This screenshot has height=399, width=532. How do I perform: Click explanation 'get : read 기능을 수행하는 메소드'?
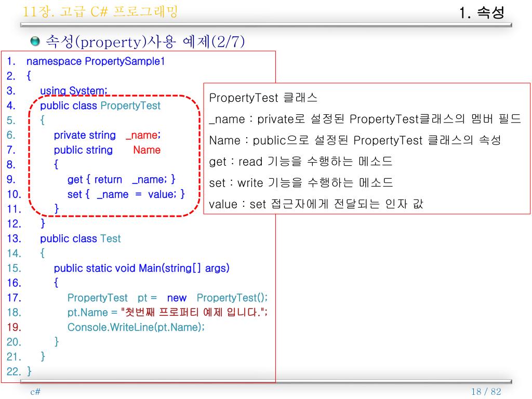(x=301, y=162)
